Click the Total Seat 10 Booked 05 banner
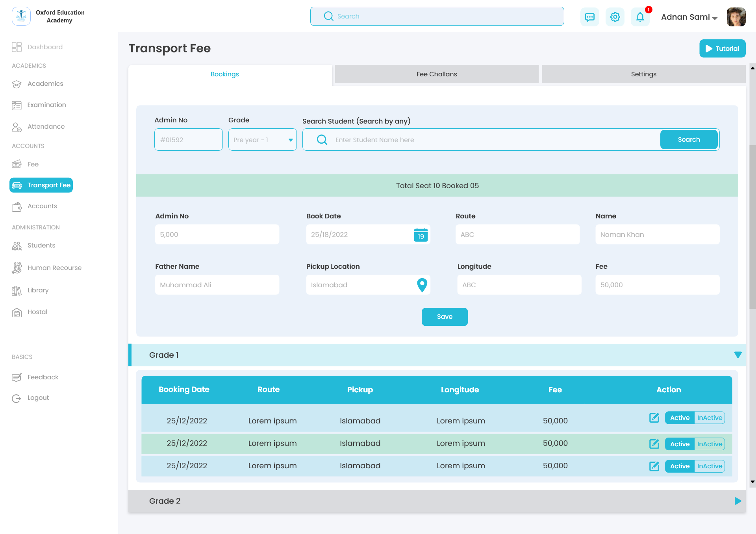This screenshot has height=534, width=756. pos(437,185)
